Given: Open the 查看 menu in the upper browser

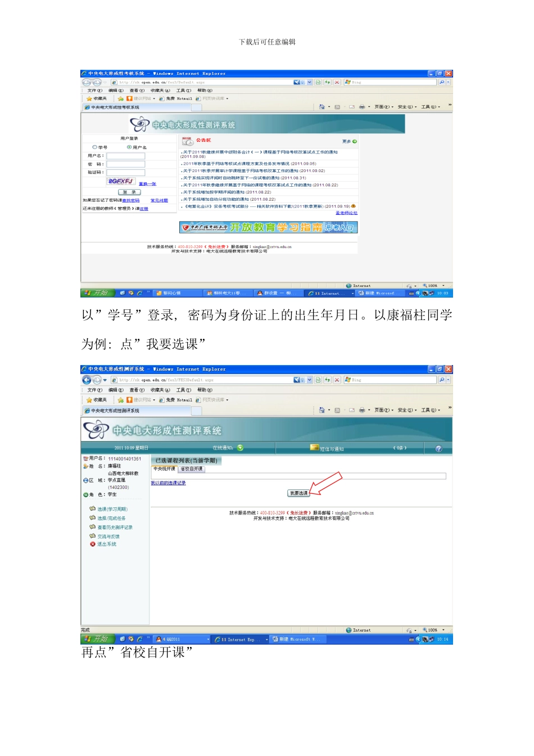Looking at the screenshot, I should (x=137, y=91).
